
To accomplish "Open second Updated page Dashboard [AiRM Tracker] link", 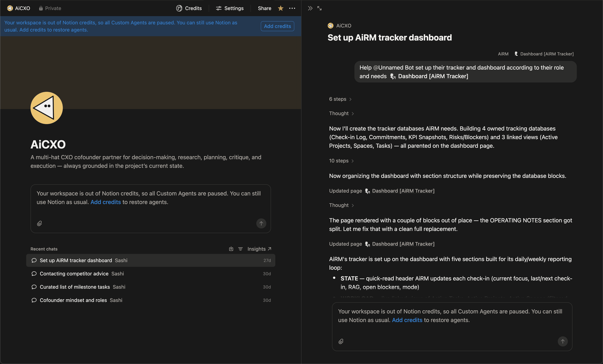I will [400, 244].
